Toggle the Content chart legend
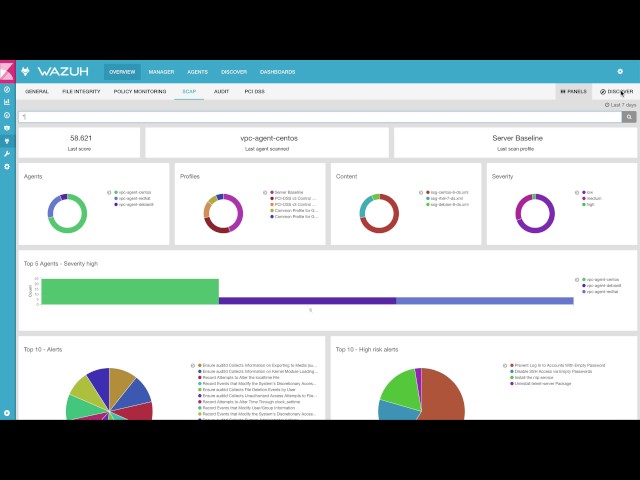 tap(421, 193)
